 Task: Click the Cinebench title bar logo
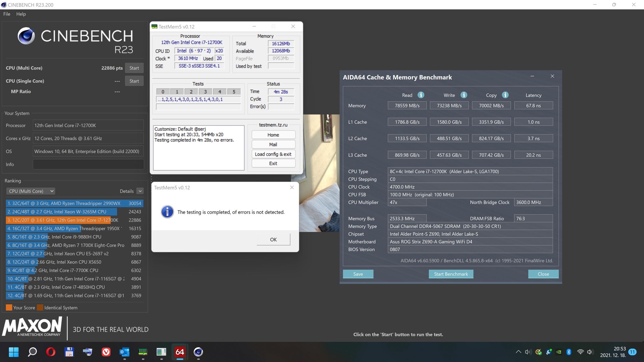[x=4, y=5]
